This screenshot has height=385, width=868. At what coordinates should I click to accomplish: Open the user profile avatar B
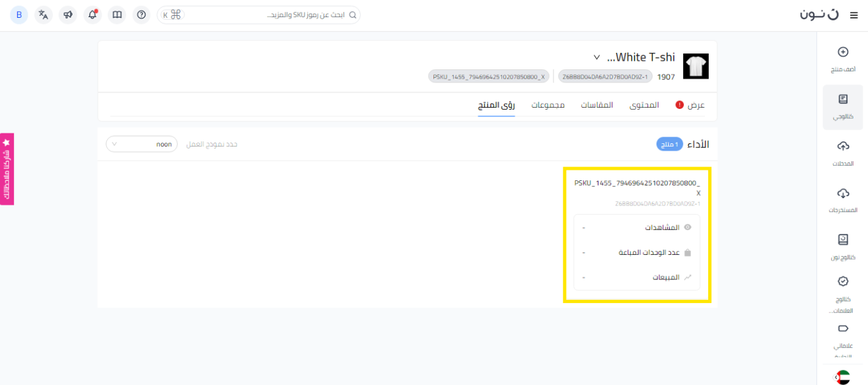tap(19, 15)
